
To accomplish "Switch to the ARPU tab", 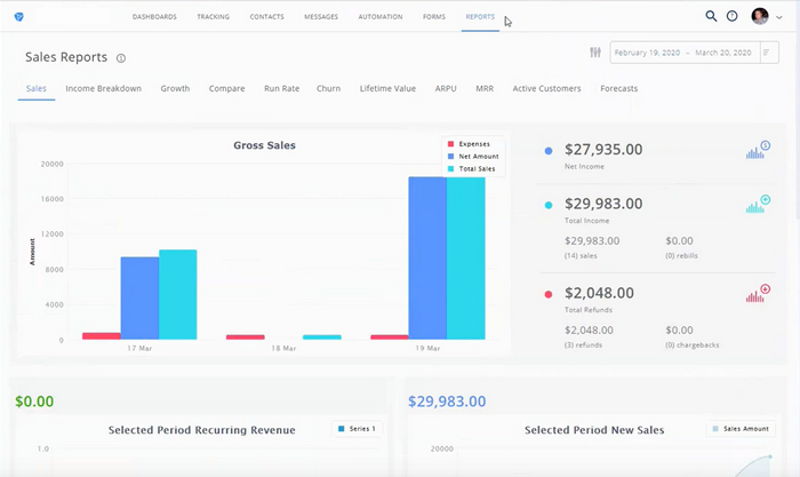I will (446, 88).
